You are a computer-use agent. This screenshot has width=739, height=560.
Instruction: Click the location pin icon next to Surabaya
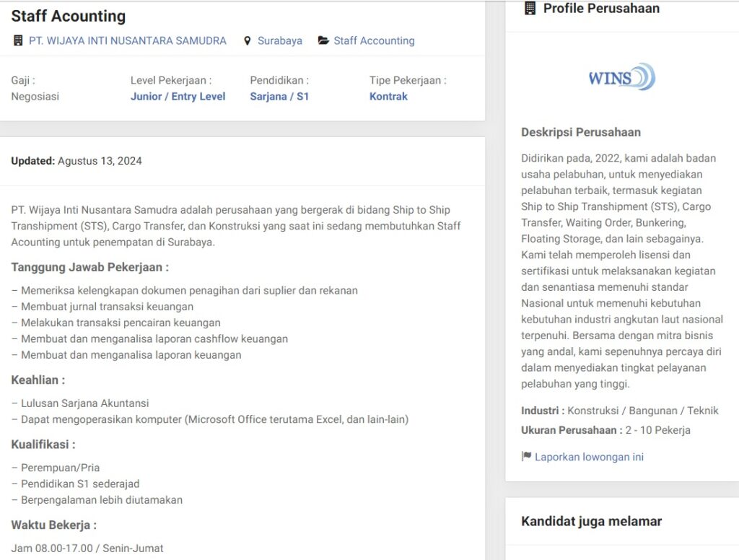click(x=248, y=41)
